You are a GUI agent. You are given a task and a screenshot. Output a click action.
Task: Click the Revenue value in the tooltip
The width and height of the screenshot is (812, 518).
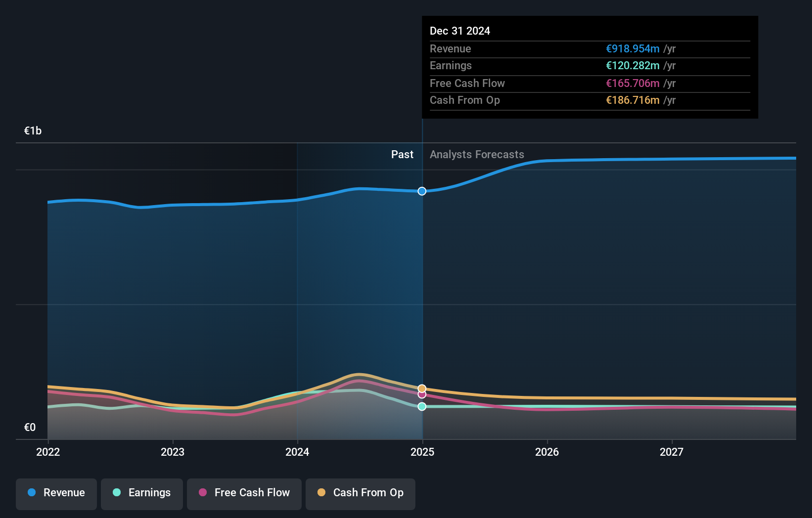coord(633,48)
